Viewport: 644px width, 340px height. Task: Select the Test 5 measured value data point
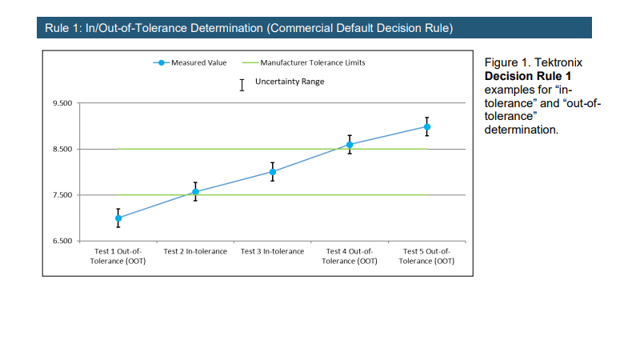coord(427,126)
